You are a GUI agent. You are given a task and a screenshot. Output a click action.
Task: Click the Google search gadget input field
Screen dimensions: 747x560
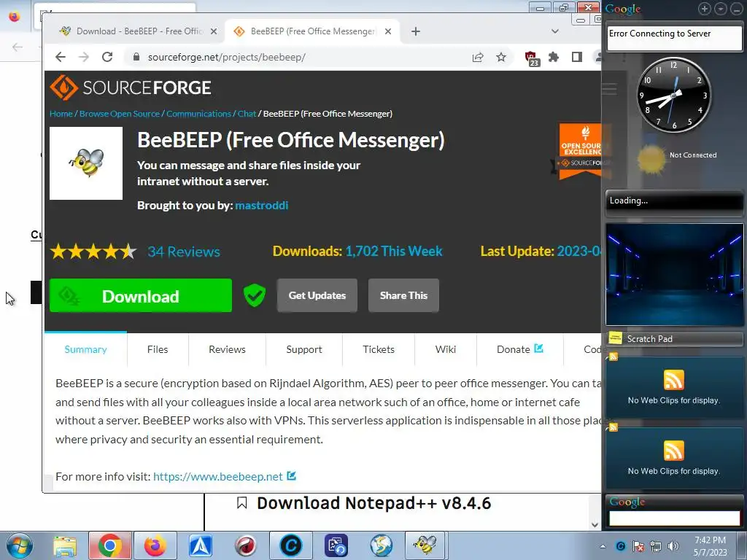pos(674,518)
